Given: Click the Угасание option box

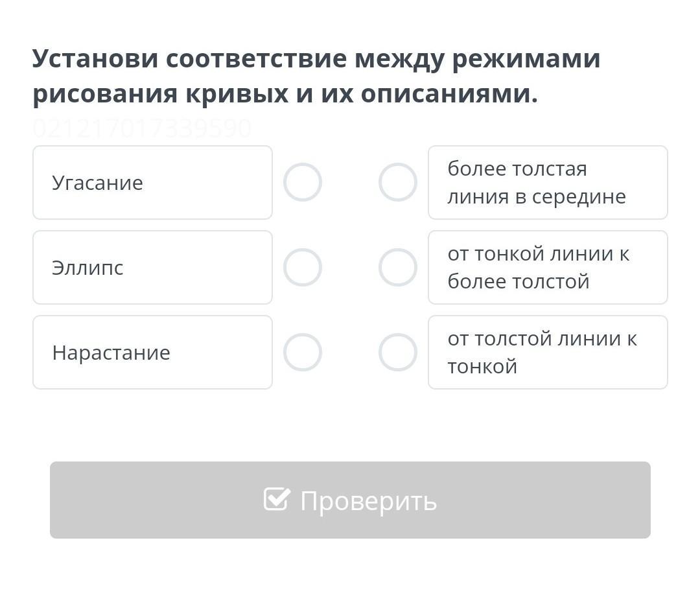Looking at the screenshot, I should 152,182.
